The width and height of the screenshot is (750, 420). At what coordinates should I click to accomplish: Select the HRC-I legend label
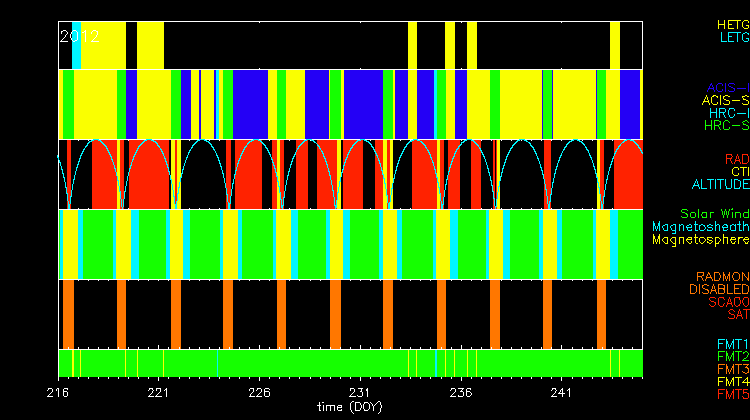pyautogui.click(x=728, y=113)
